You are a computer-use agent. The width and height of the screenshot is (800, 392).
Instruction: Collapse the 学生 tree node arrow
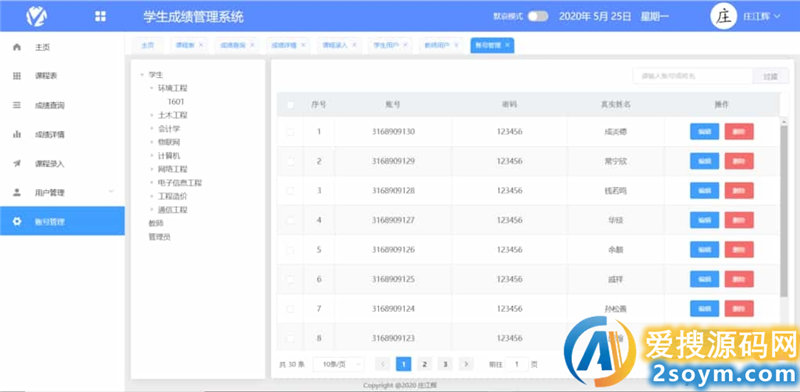point(141,75)
